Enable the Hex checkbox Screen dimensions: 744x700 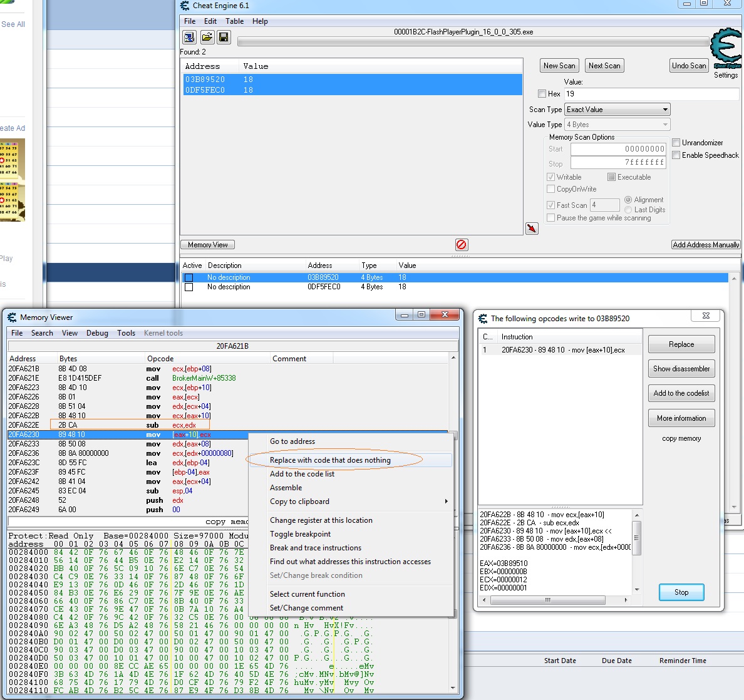[542, 94]
